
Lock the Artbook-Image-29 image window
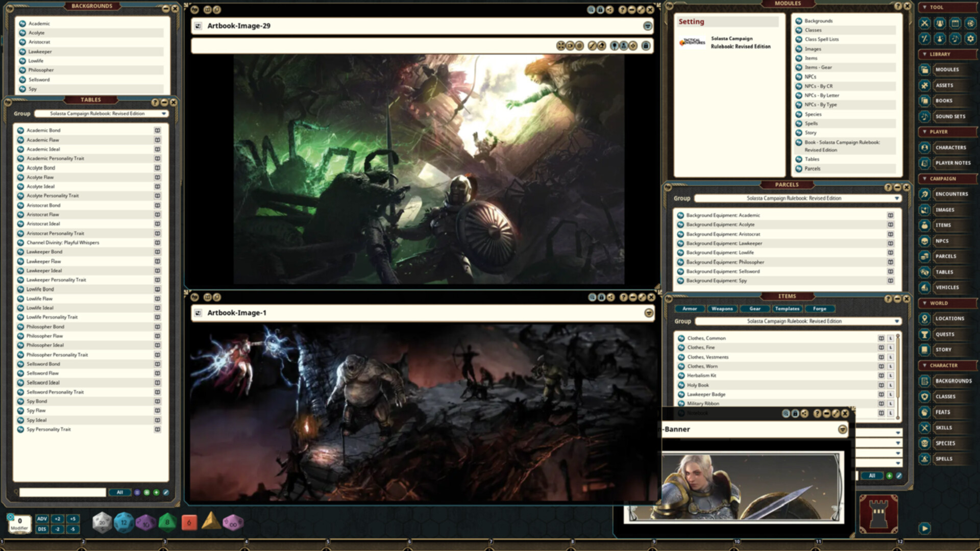(x=646, y=46)
